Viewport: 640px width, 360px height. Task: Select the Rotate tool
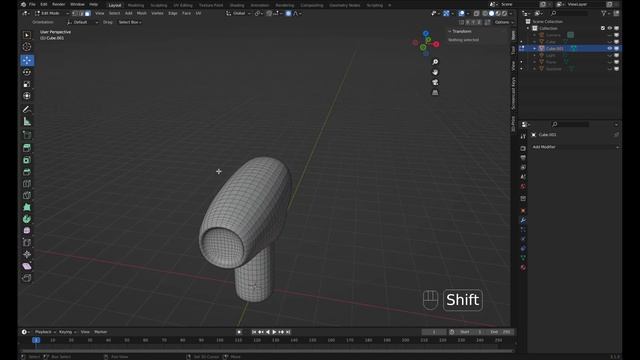[x=27, y=72]
